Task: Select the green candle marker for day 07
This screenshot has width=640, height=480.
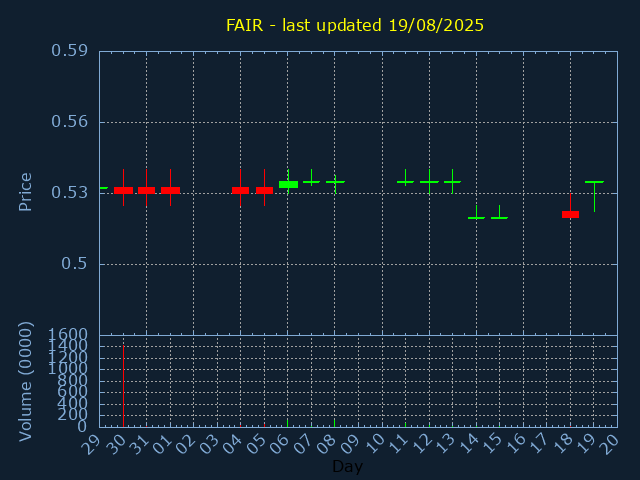Action: [x=311, y=182]
